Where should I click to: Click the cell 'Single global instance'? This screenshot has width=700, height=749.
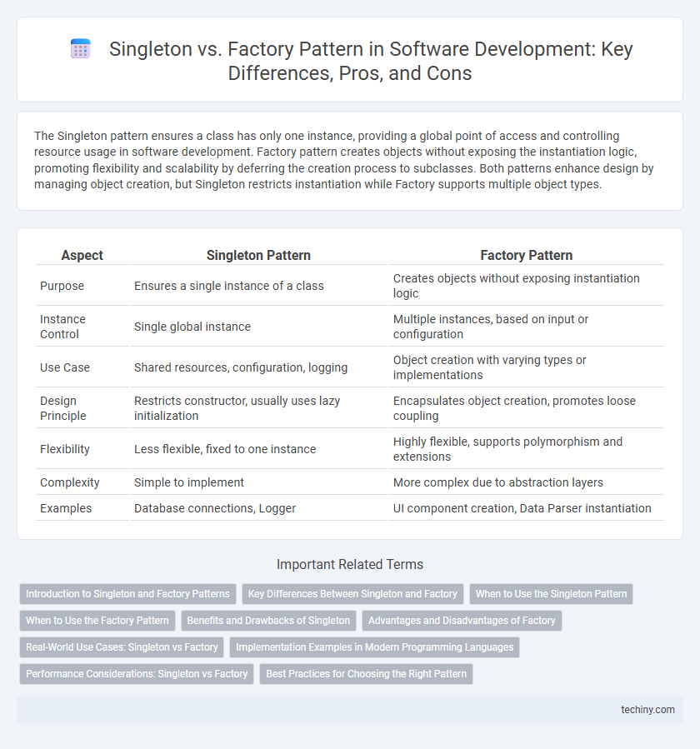point(258,327)
